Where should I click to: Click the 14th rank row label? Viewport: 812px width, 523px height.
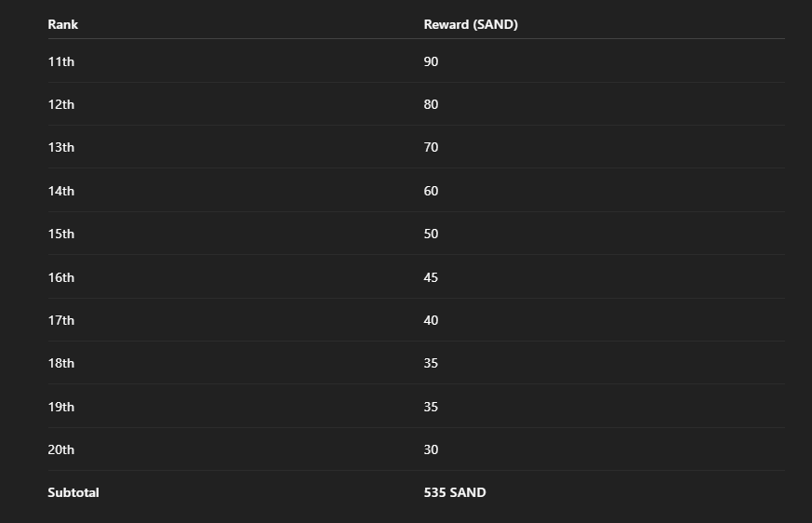pos(61,191)
